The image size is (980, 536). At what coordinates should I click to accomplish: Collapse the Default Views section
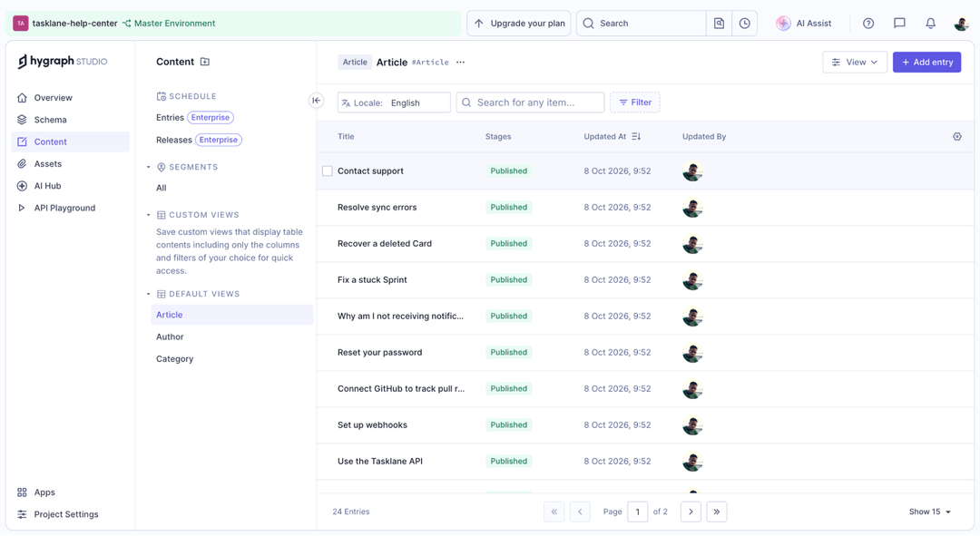pos(149,294)
